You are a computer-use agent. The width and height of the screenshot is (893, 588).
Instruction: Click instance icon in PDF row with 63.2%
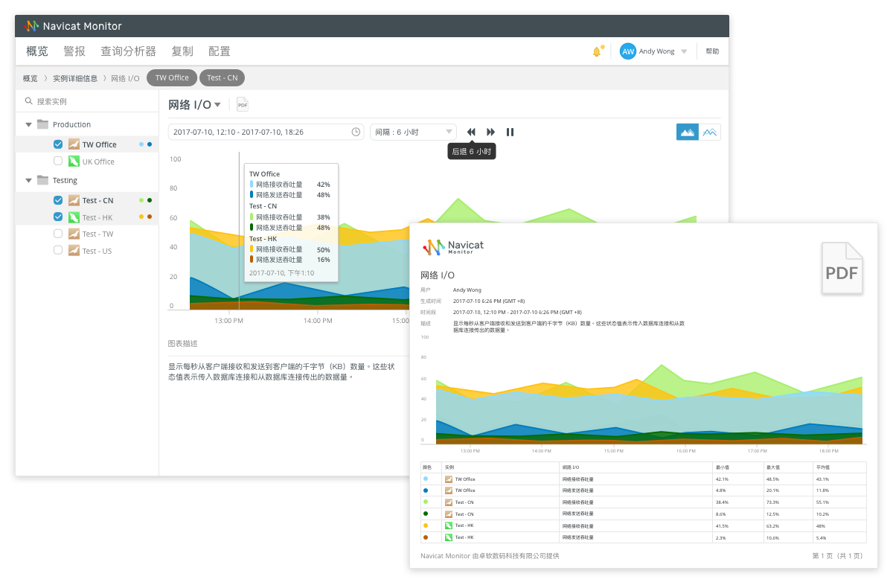(x=448, y=525)
